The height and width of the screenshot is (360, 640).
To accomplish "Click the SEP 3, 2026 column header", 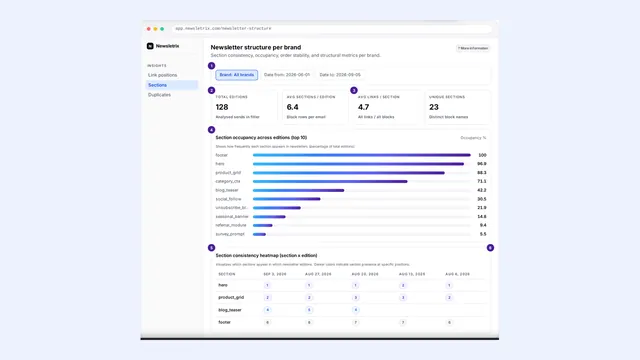I will coord(275,274).
